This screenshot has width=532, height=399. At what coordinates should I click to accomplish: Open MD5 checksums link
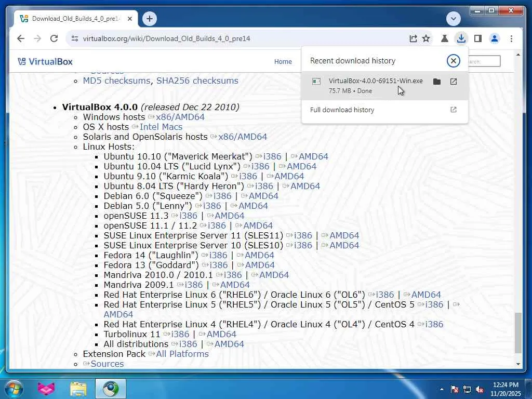point(116,81)
